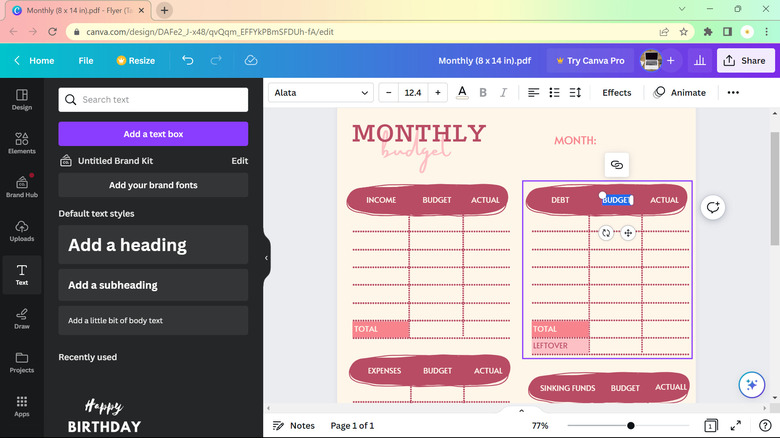
Task: Toggle bold formatting
Action: point(483,93)
